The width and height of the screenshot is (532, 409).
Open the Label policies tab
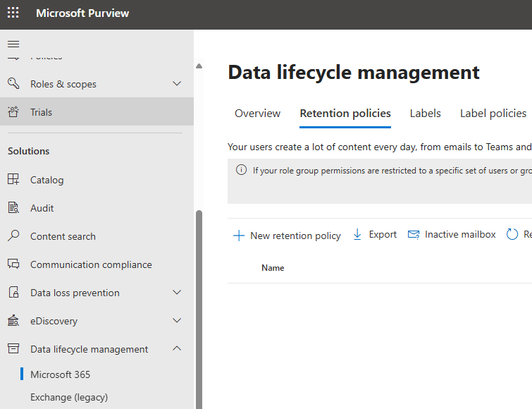493,114
